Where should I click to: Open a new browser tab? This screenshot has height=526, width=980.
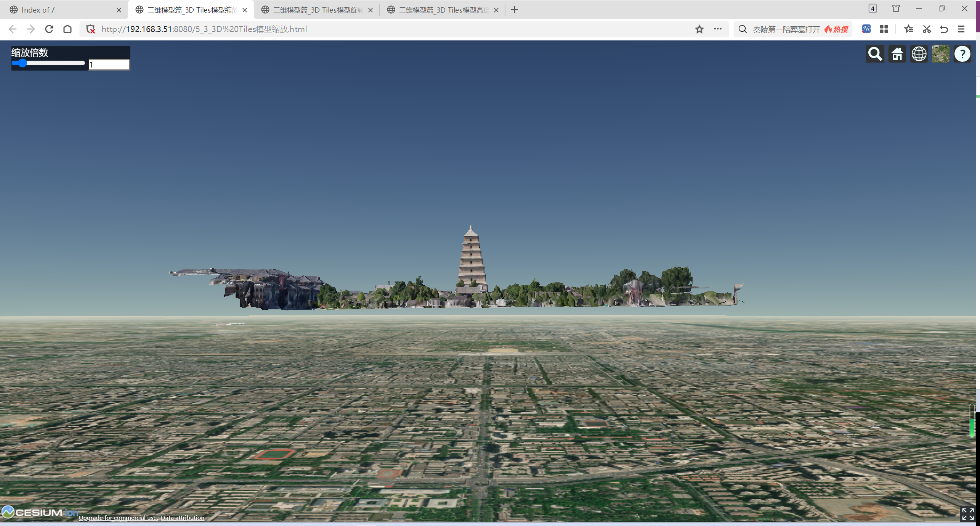515,10
